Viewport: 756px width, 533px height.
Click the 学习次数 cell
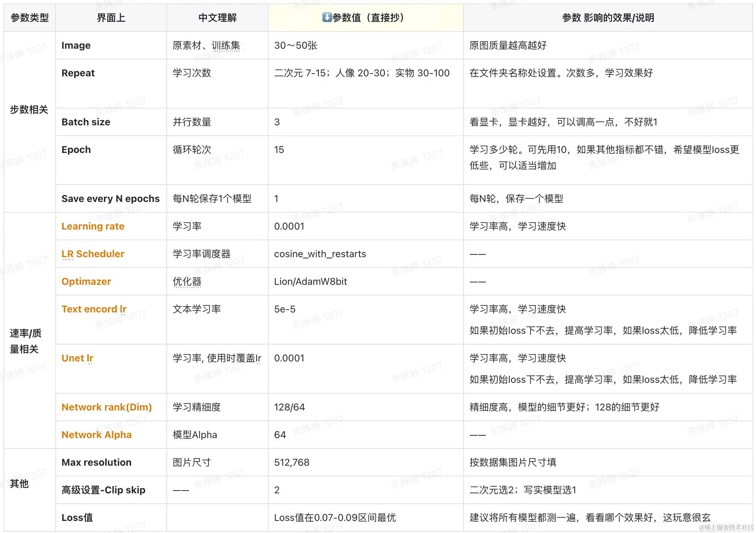click(217, 84)
